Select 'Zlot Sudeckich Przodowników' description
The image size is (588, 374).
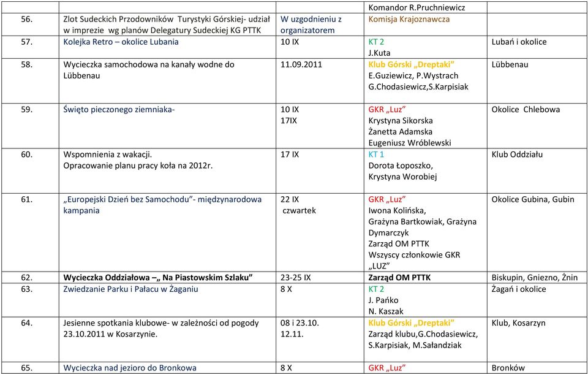(119, 19)
